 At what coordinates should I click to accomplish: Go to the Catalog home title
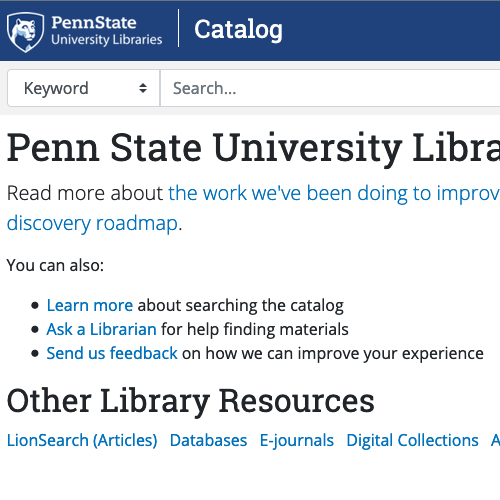click(x=238, y=30)
